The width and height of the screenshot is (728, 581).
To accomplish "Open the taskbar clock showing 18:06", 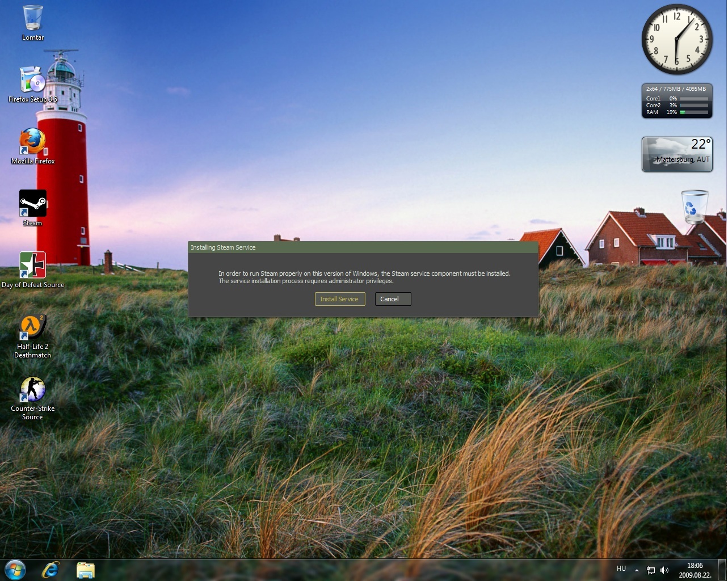I will 695,570.
